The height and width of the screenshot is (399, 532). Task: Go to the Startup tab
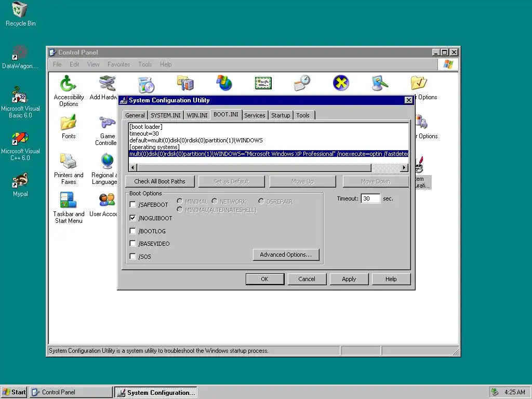pyautogui.click(x=281, y=115)
